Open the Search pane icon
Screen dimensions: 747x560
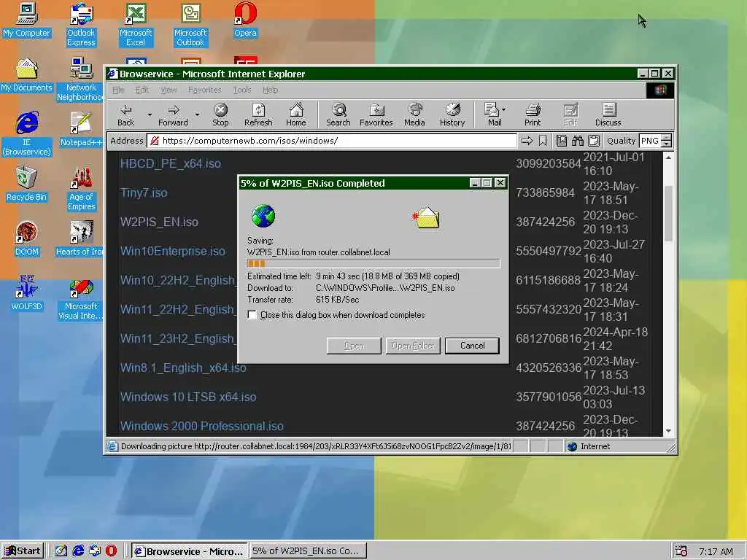tap(338, 114)
